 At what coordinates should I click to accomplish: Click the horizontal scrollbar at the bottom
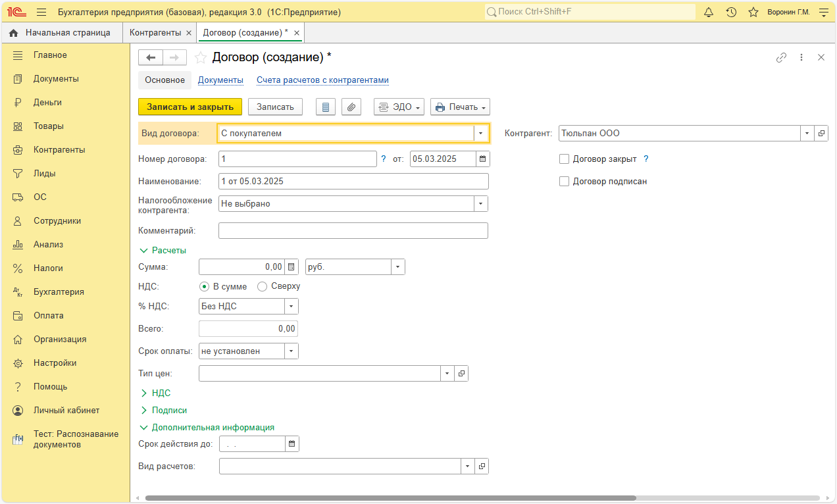(x=390, y=498)
